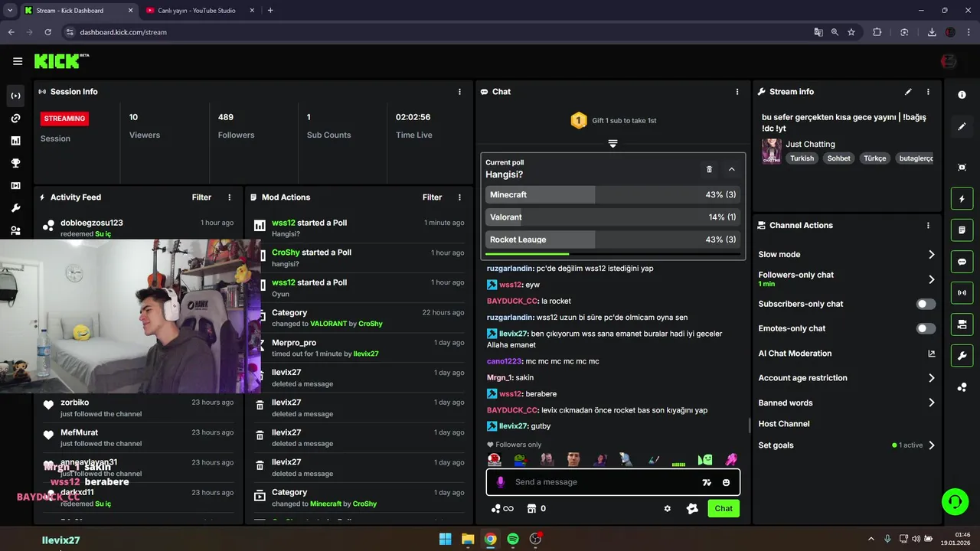Viewport: 980px width, 551px height.
Task: Send message with the green Chat button
Action: [x=724, y=508]
